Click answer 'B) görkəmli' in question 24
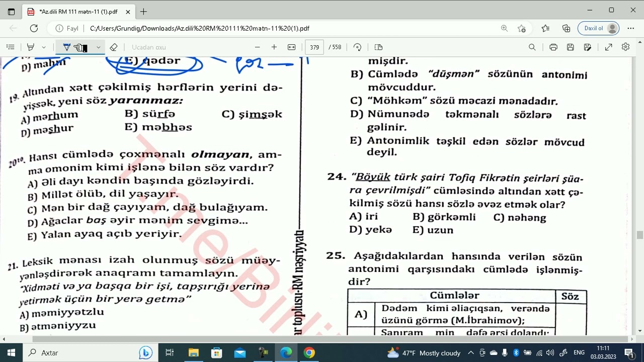644x362 pixels. coord(444,217)
